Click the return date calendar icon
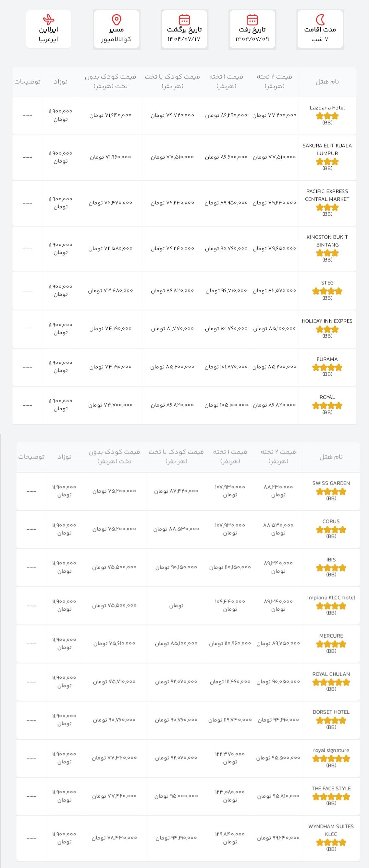 184,19
